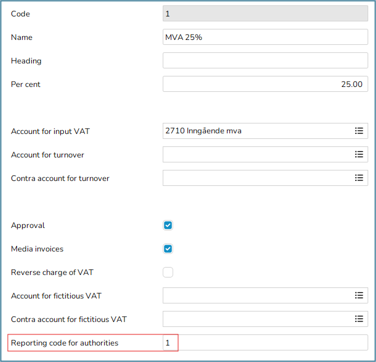The image size is (376, 362).
Task: Edit the Per cent field showing 25.00
Action: [265, 84]
